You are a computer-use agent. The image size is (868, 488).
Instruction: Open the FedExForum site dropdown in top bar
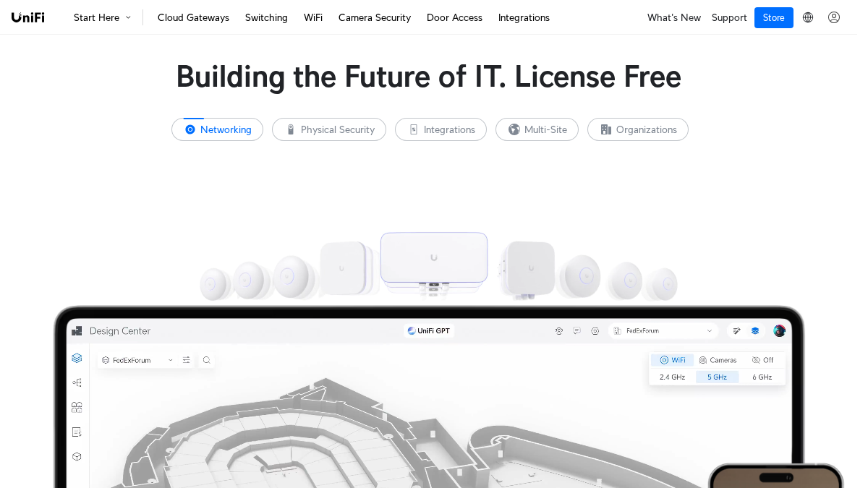coord(663,330)
